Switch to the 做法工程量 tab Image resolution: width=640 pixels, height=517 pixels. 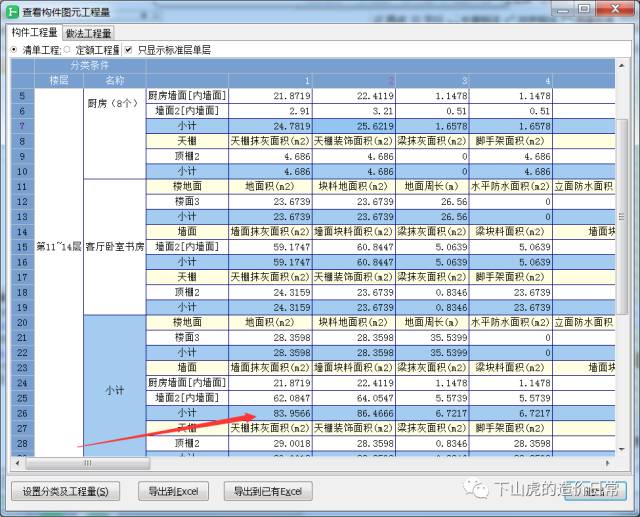coord(90,33)
